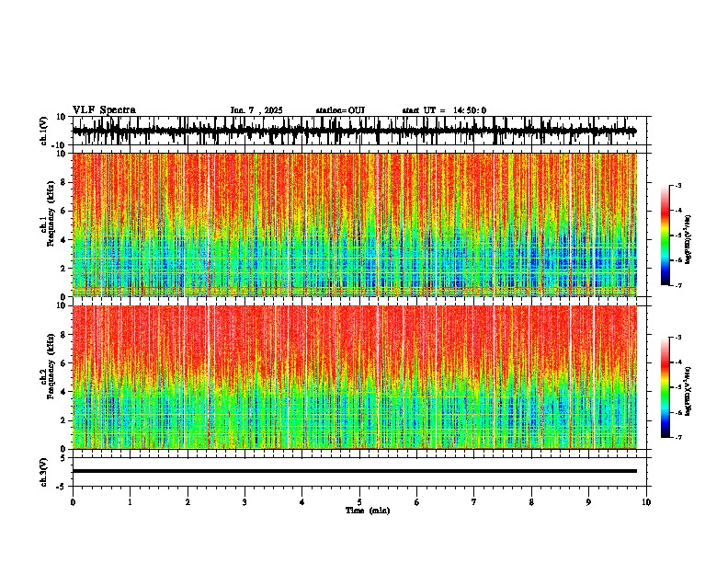Click the time axis tick label '10'
Screen dimensions: 728x563
tap(646, 502)
